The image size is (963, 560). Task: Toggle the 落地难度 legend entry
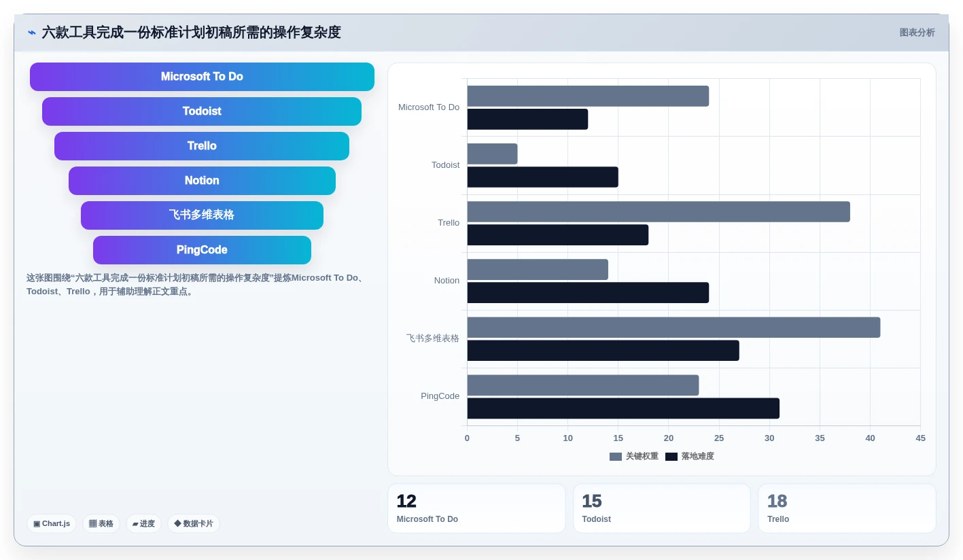(690, 457)
